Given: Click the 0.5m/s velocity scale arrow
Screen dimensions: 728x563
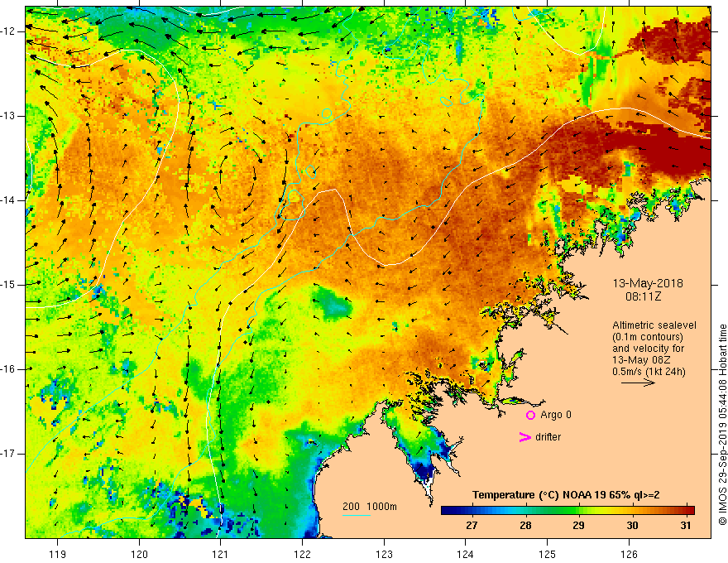Looking at the screenshot, I should [638, 383].
